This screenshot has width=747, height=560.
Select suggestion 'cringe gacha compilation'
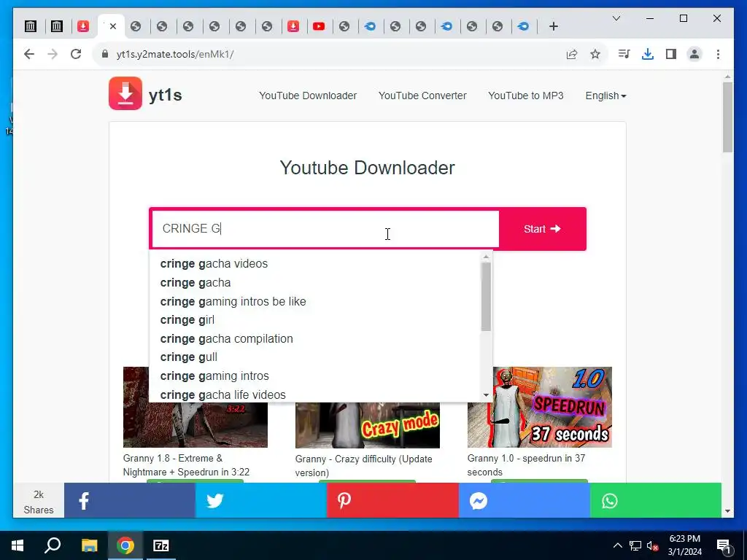[226, 338]
